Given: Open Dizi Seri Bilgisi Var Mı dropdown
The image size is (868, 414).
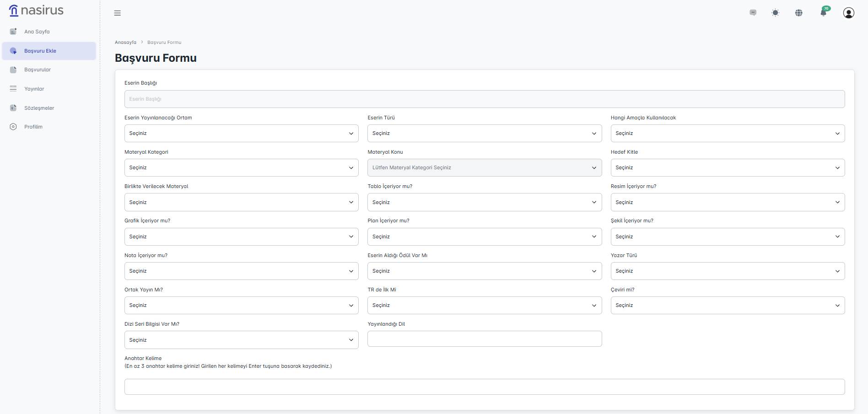Looking at the screenshot, I should coord(241,340).
